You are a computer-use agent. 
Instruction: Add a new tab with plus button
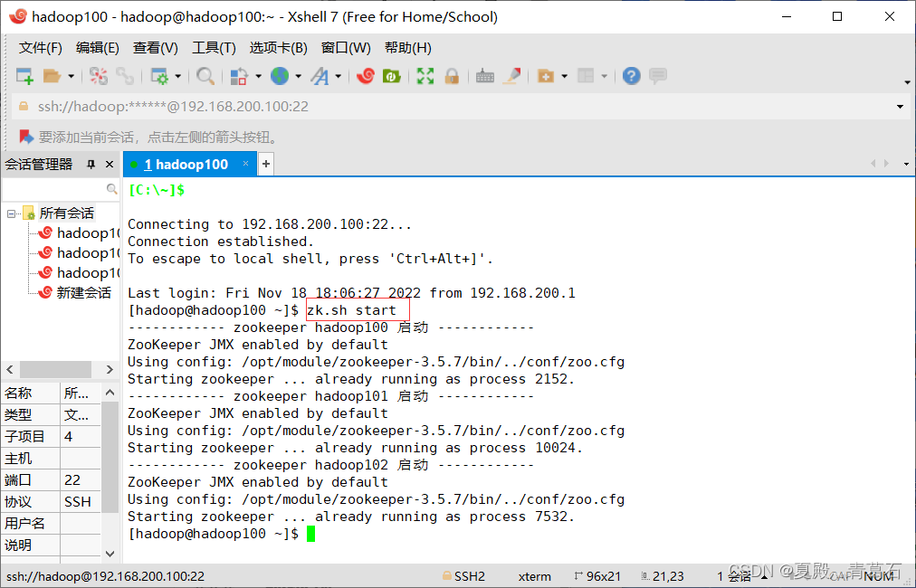(x=266, y=164)
